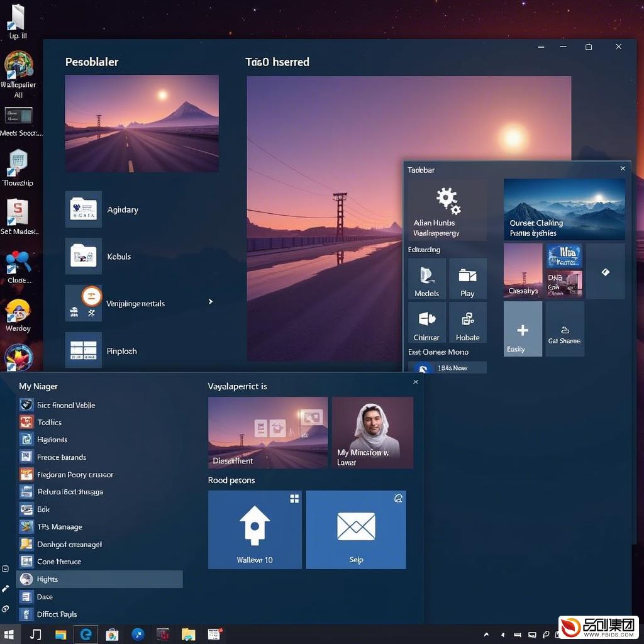Open Adian Hunbs settings gears tile
Screen dimensions: 644x644
447,209
